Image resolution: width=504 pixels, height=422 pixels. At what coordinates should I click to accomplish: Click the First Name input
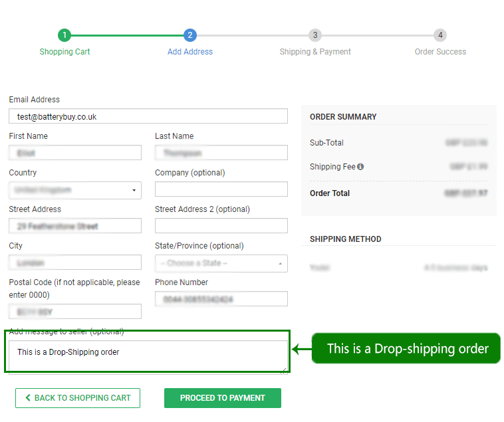(75, 153)
